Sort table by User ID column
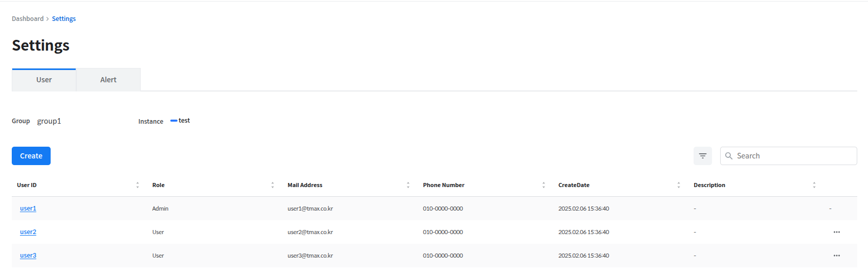Viewport: 868px width, 276px height. coord(137,185)
